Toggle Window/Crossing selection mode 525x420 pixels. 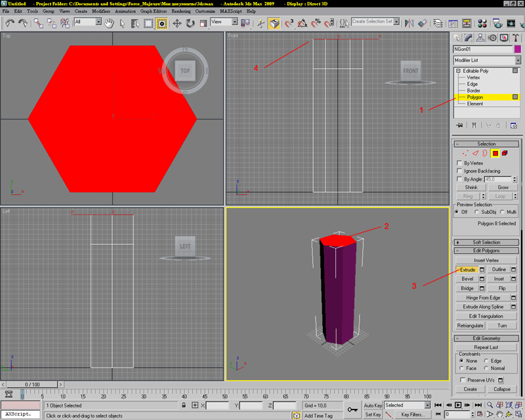coord(161,23)
